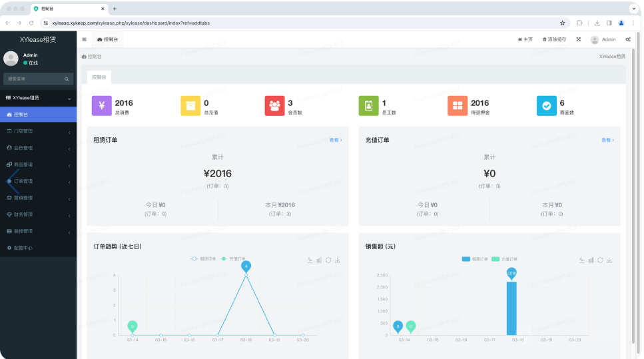
Task: Toggle the 租赁订单 series in sales chart legend
Action: 475,258
